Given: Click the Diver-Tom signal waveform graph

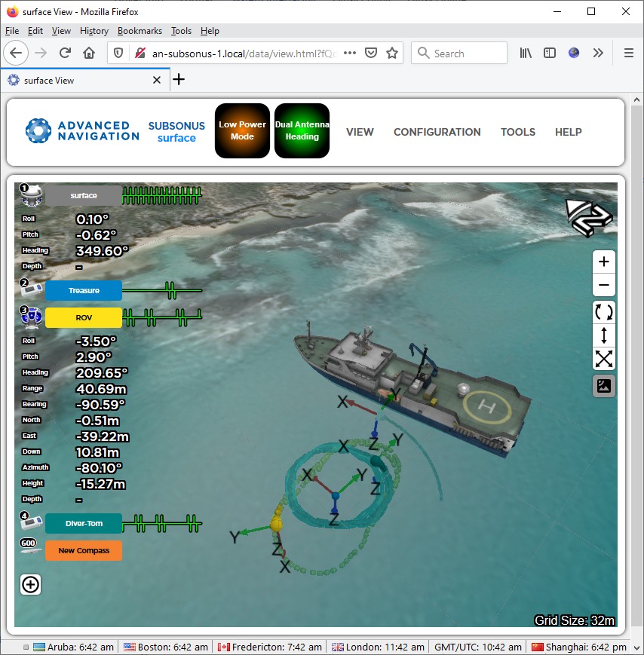Looking at the screenshot, I should point(162,523).
